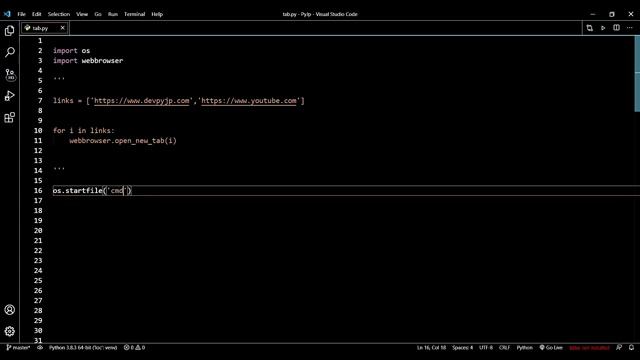Click the devpyjp.com URL in line 7
This screenshot has width=640, height=360.
tap(142, 101)
